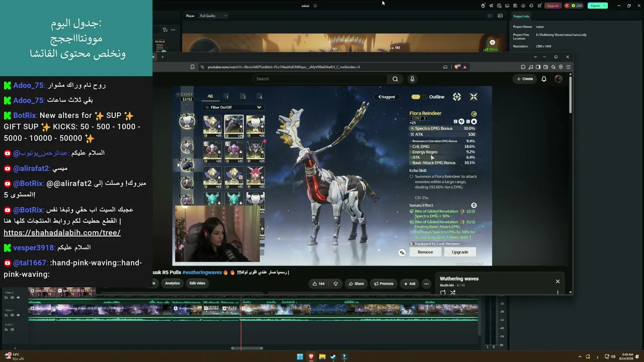Mute the Video 2 track speaker
The height and width of the screenshot is (362, 644).
tap(12, 298)
